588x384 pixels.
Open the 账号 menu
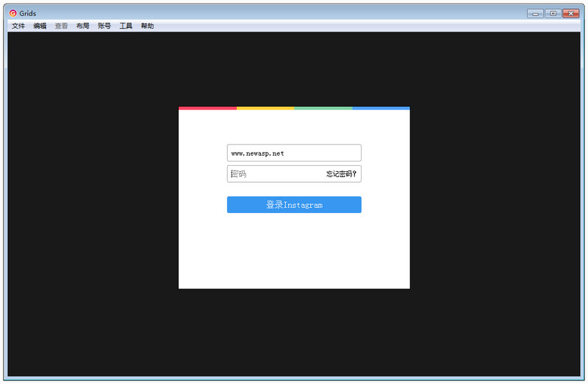pyautogui.click(x=104, y=26)
